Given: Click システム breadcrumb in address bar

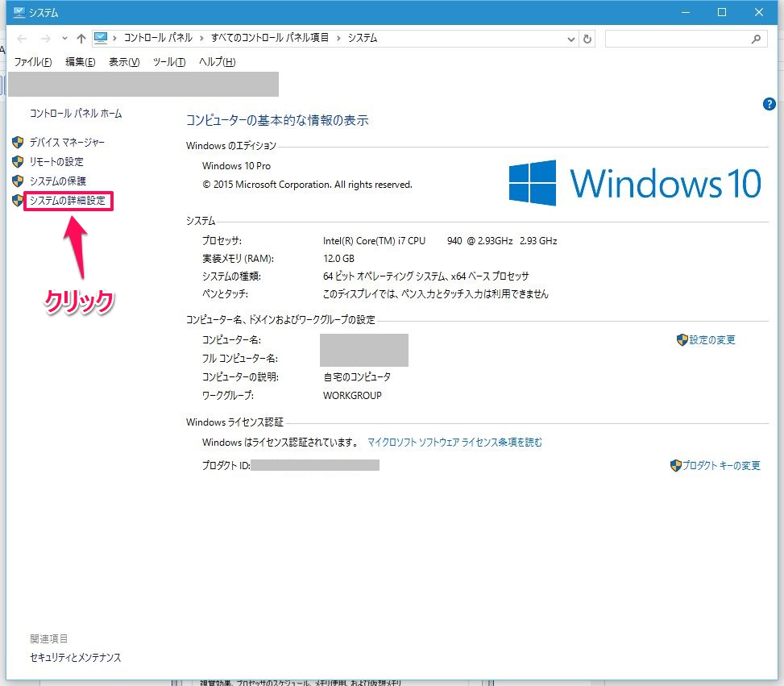Looking at the screenshot, I should point(363,38).
